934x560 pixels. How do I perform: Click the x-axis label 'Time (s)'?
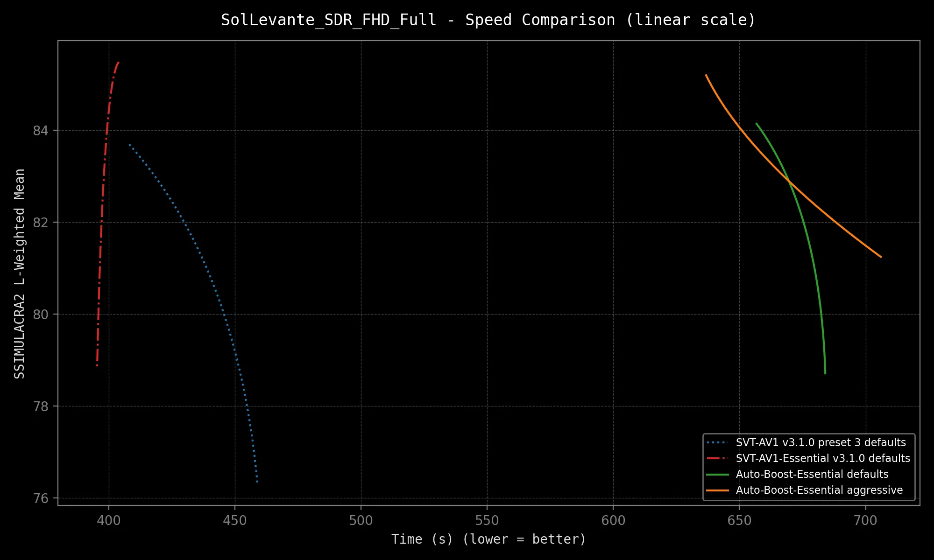488,539
